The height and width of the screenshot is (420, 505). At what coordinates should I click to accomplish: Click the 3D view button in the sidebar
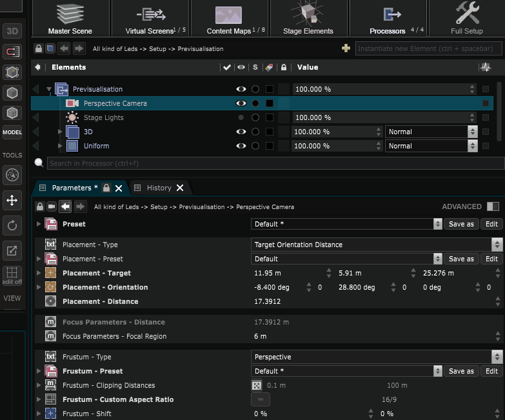point(12,31)
